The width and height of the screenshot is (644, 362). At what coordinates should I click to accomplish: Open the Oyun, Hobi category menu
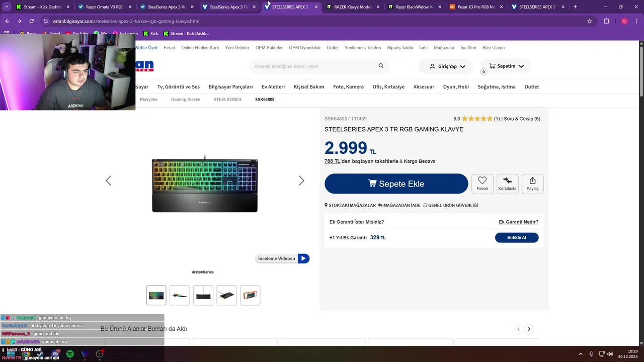(x=456, y=86)
